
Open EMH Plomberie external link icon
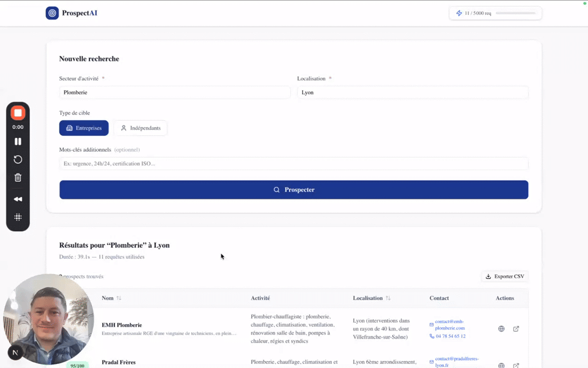(x=516, y=328)
